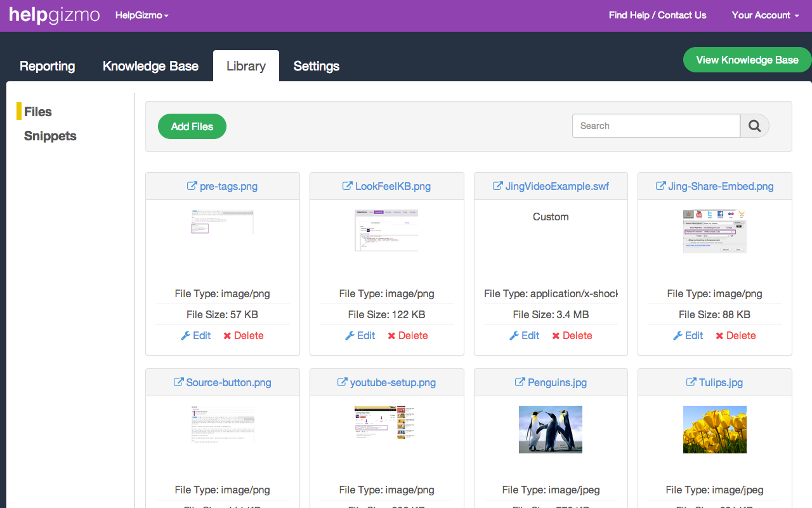
Task: Click red X icon on JingVideoExample.swf card
Action: (x=556, y=336)
